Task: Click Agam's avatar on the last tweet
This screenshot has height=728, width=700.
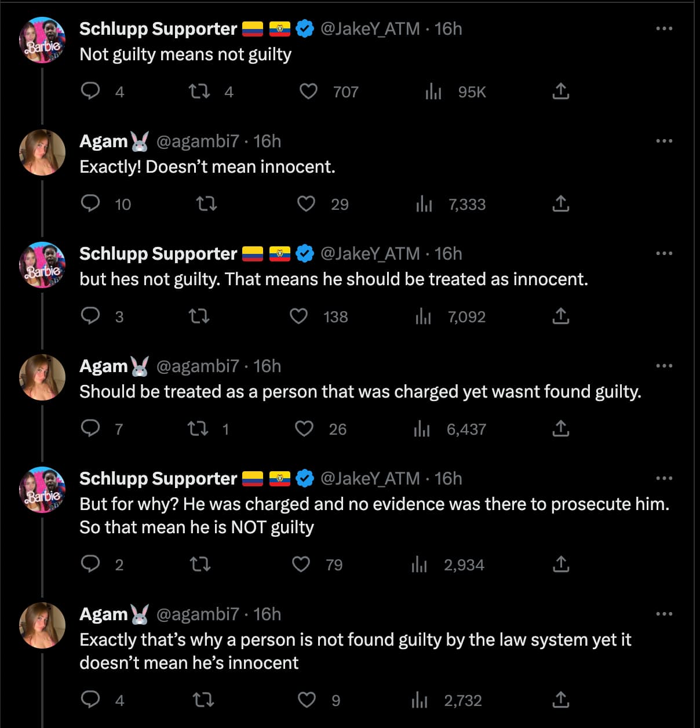Action: (x=42, y=625)
